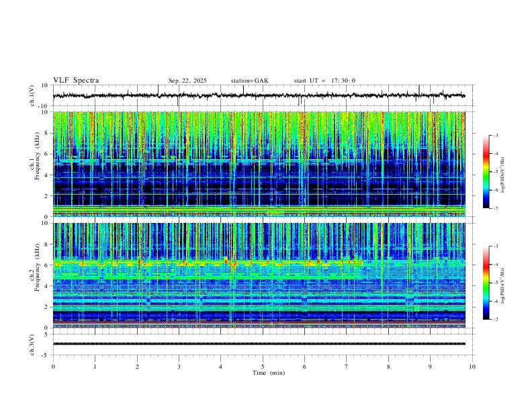532x411 pixels.
Task: Click the time axis tick label "10"
Action: pyautogui.click(x=472, y=367)
